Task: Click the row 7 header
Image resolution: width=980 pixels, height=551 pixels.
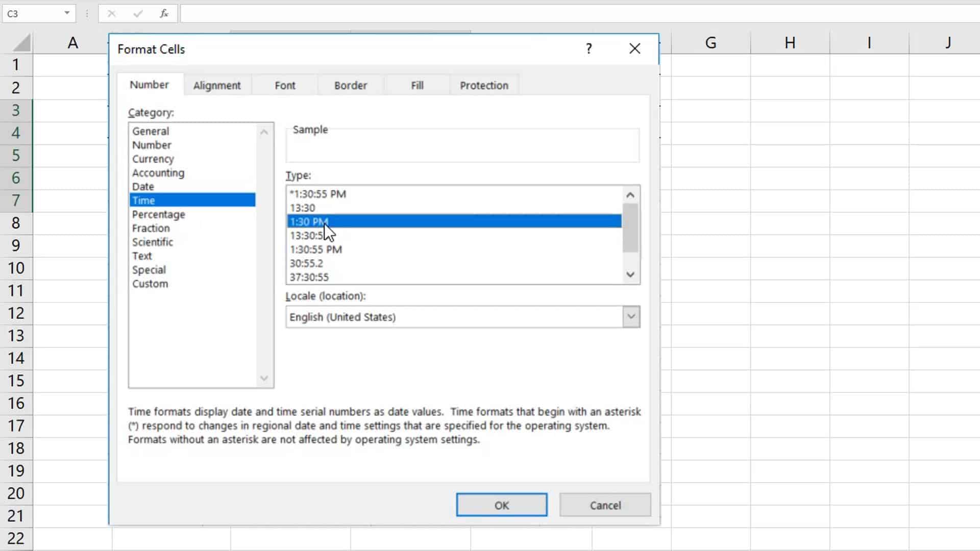Action: [x=15, y=201]
